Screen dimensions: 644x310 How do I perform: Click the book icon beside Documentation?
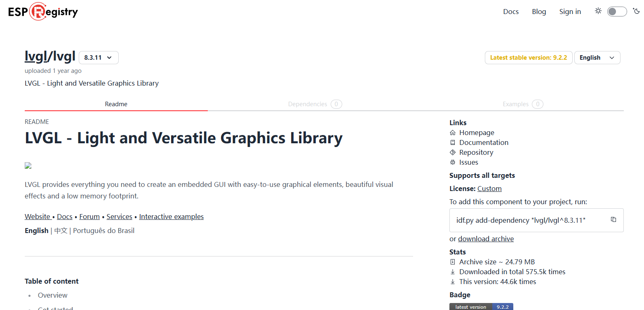pos(453,142)
